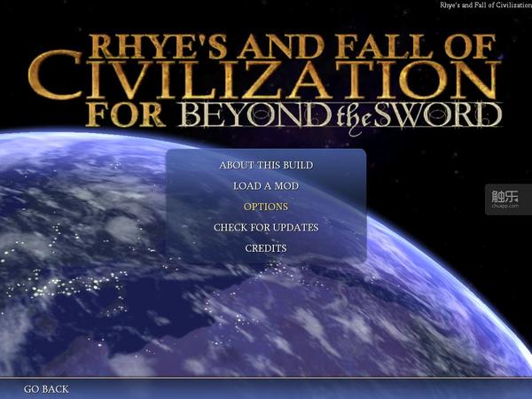Open the Options menu entry
The width and height of the screenshot is (532, 399).
point(266,207)
